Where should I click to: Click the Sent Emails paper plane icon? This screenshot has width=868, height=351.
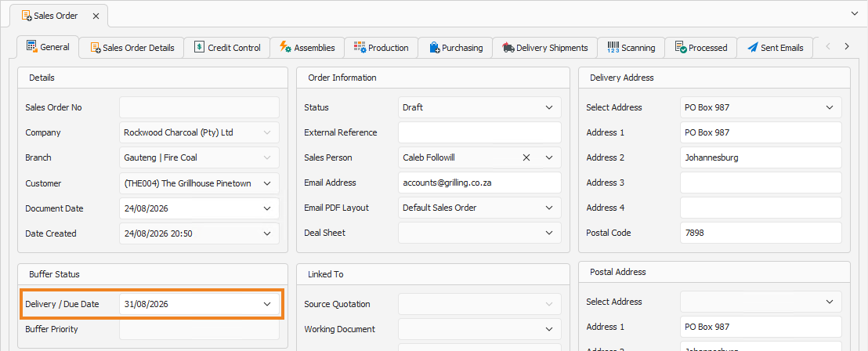click(752, 48)
